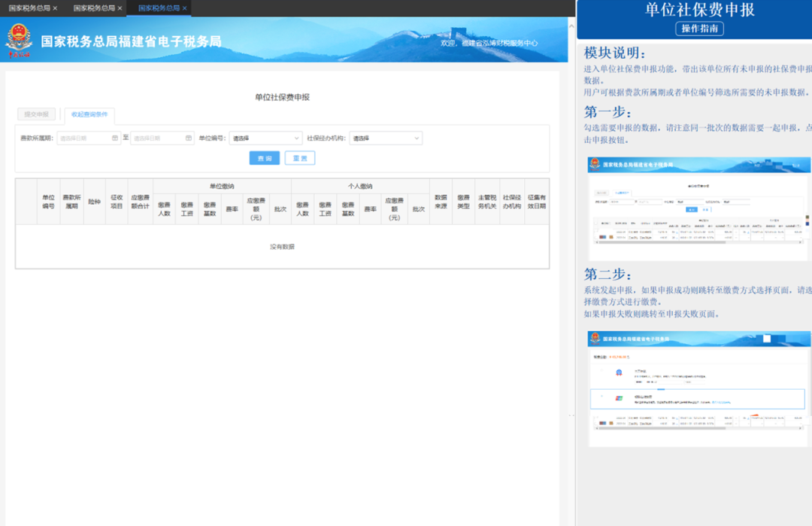
Task: Open the 社保经办机构 select dropdown
Action: pos(386,138)
